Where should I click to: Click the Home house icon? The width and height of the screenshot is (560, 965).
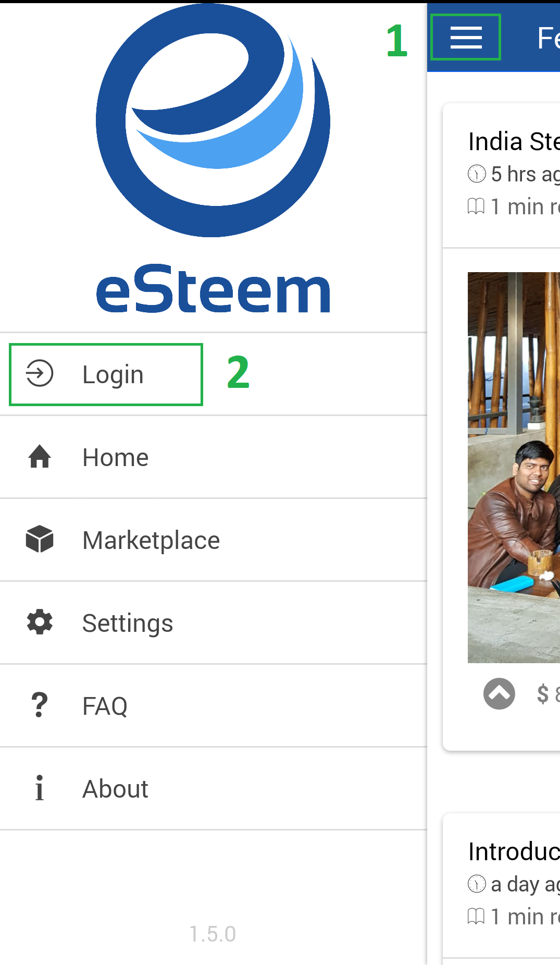tap(40, 457)
